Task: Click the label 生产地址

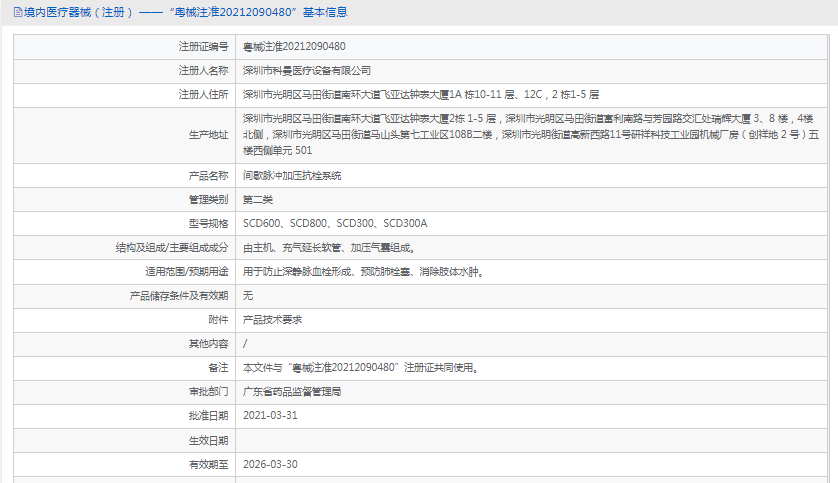Action: [208, 135]
